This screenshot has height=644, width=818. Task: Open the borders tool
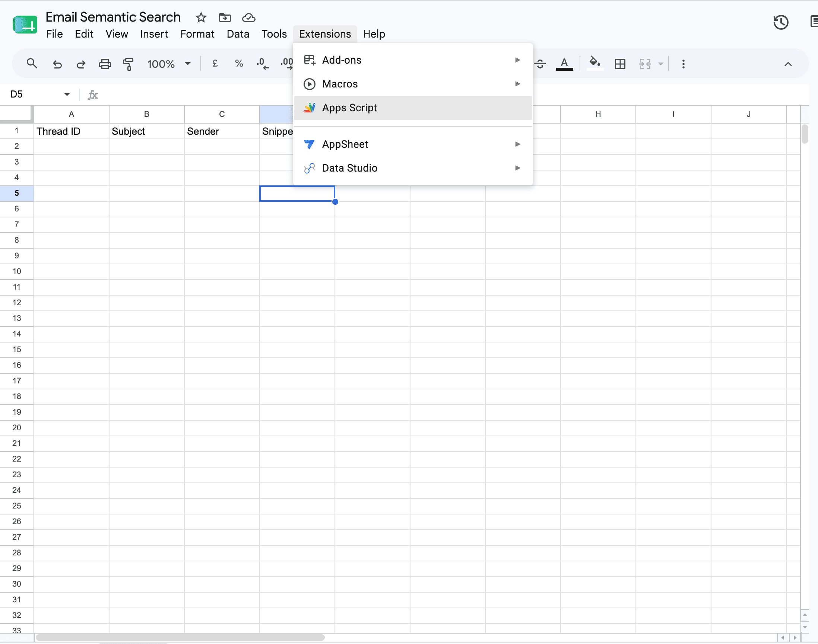click(x=620, y=64)
